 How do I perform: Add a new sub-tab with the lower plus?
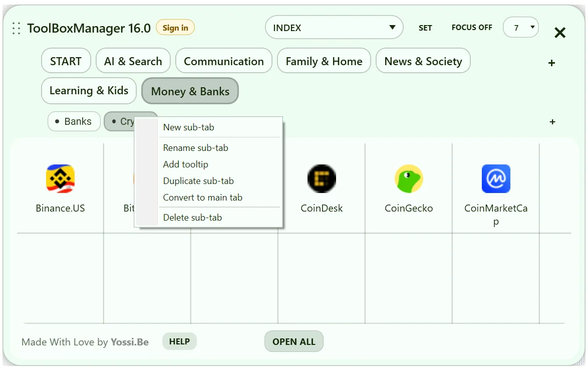(552, 122)
